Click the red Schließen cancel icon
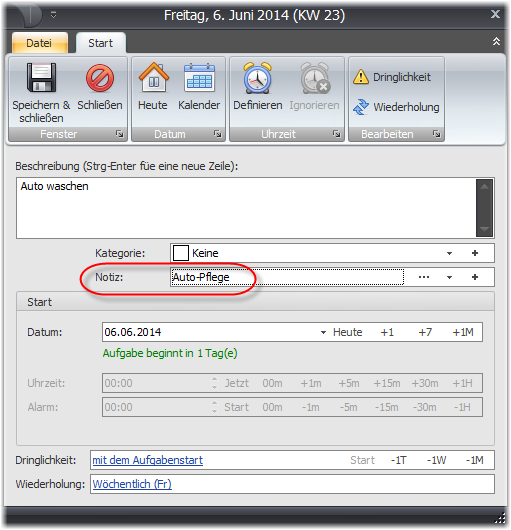This screenshot has height=530, width=511. click(x=100, y=78)
